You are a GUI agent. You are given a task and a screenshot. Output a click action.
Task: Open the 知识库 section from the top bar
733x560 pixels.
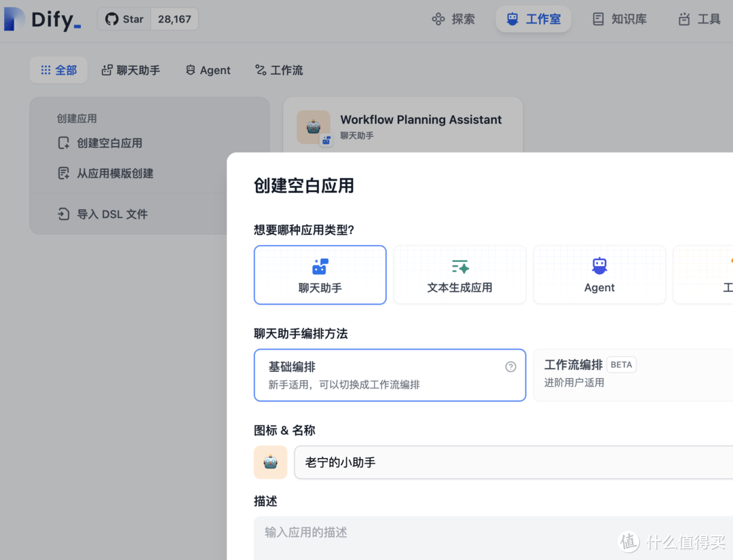(618, 19)
